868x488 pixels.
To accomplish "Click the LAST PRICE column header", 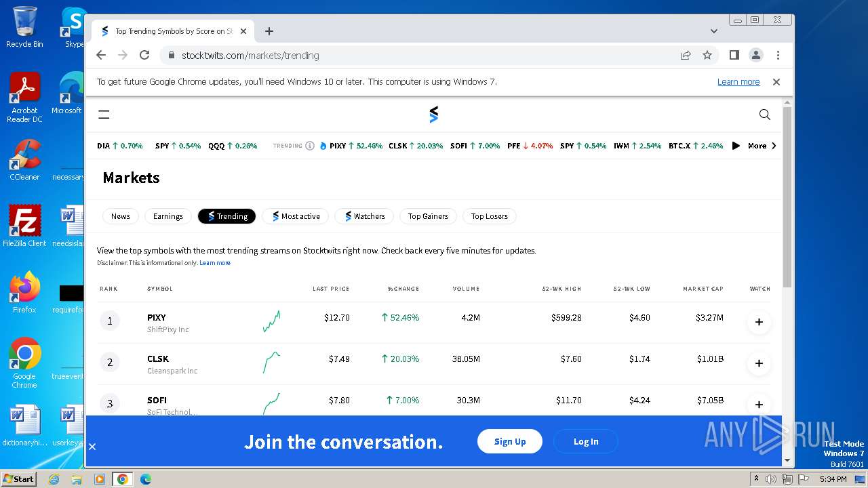I will 331,289.
